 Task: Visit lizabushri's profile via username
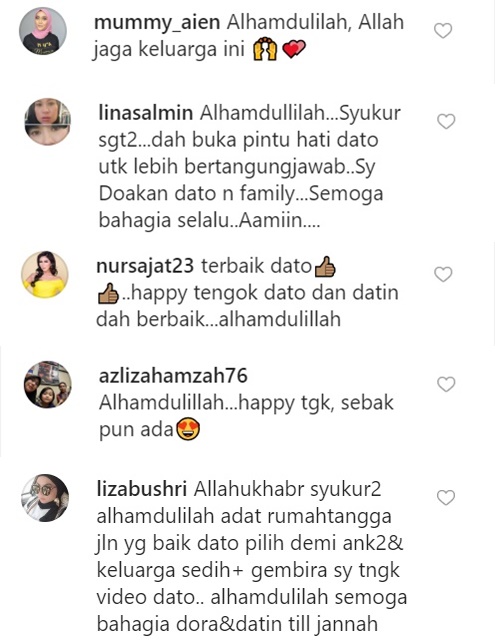click(141, 489)
